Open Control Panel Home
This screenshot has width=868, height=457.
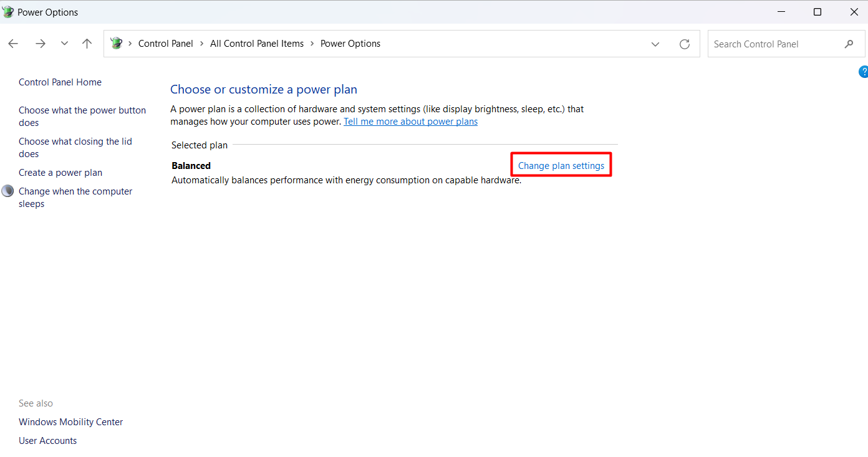point(60,82)
